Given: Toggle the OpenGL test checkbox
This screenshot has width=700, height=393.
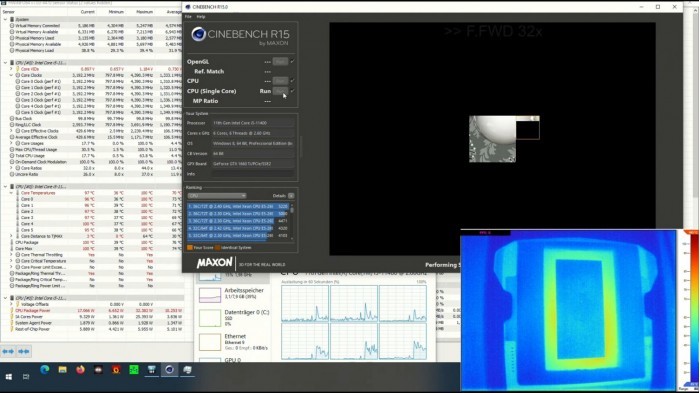Looking at the screenshot, I should pyautogui.click(x=292, y=61).
